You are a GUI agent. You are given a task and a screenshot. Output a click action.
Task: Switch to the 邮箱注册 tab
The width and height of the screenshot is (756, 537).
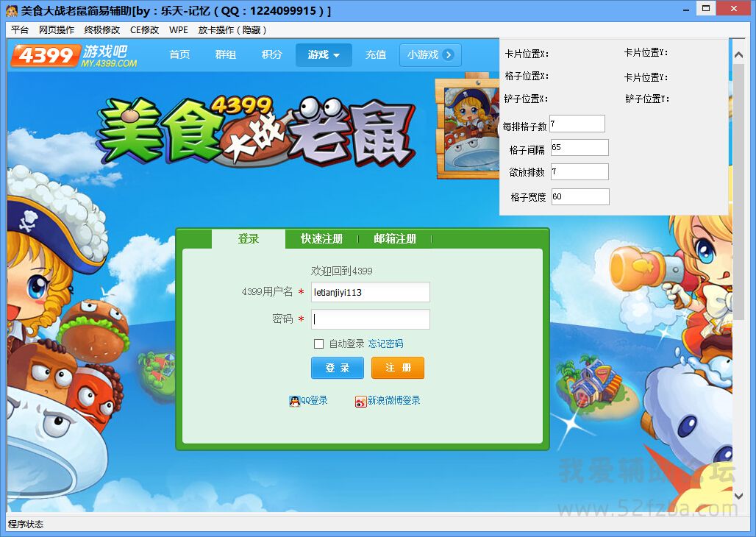(x=395, y=238)
